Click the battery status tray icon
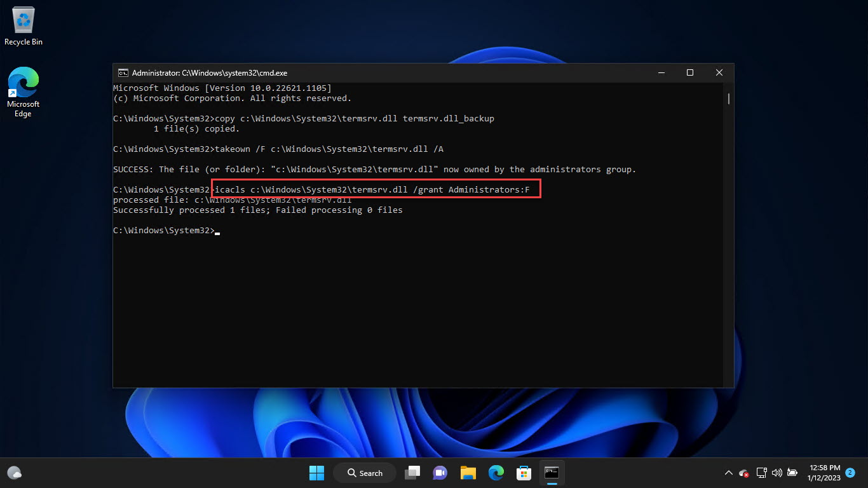This screenshot has height=488, width=868. coord(792,473)
